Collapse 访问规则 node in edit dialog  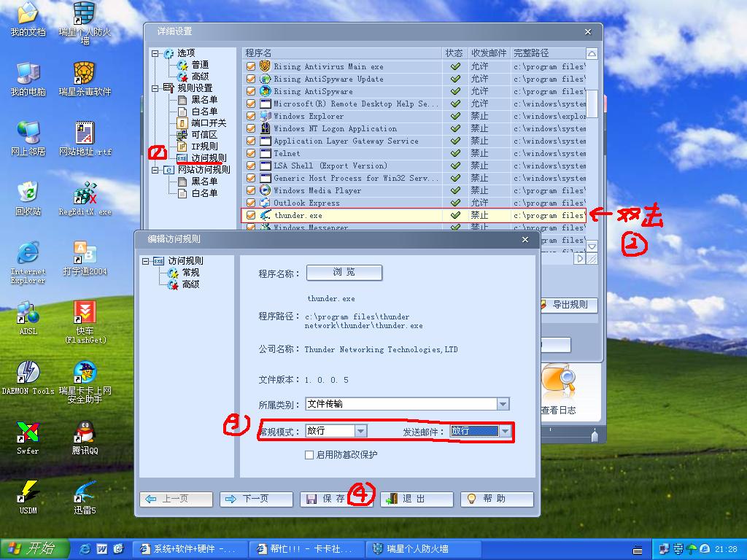(x=145, y=261)
